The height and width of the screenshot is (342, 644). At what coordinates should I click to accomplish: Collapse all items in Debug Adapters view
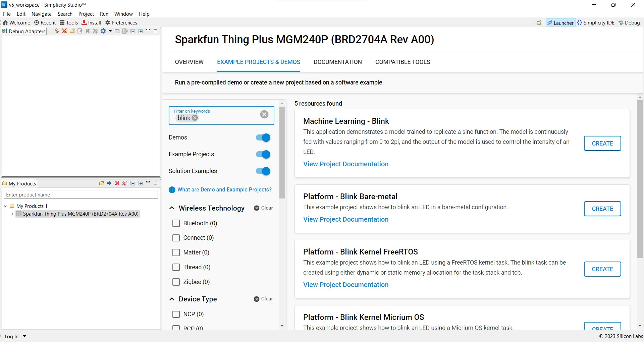[x=133, y=31]
